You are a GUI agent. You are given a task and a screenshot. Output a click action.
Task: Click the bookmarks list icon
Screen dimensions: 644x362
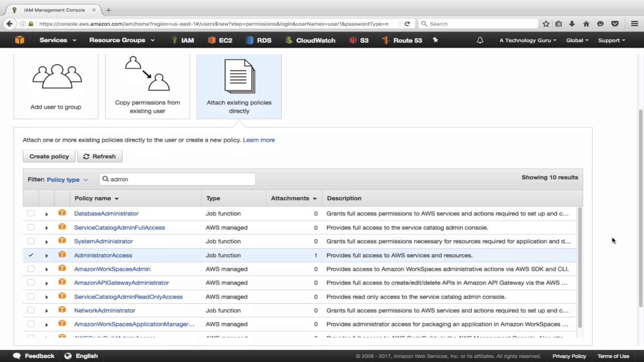[x=558, y=24]
